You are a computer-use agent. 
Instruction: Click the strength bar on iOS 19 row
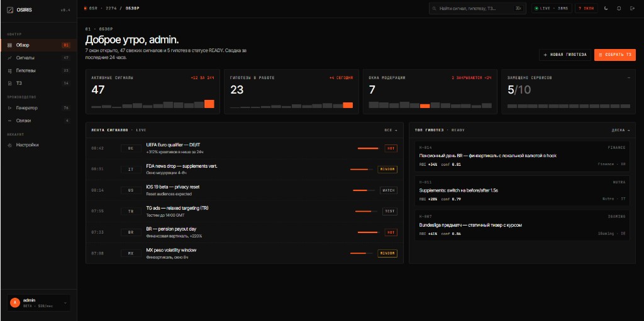click(x=364, y=190)
